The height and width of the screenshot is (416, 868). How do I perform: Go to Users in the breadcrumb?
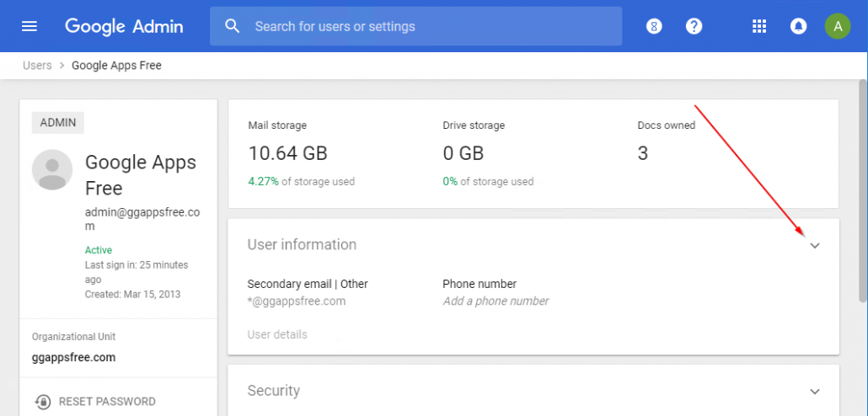pyautogui.click(x=37, y=66)
